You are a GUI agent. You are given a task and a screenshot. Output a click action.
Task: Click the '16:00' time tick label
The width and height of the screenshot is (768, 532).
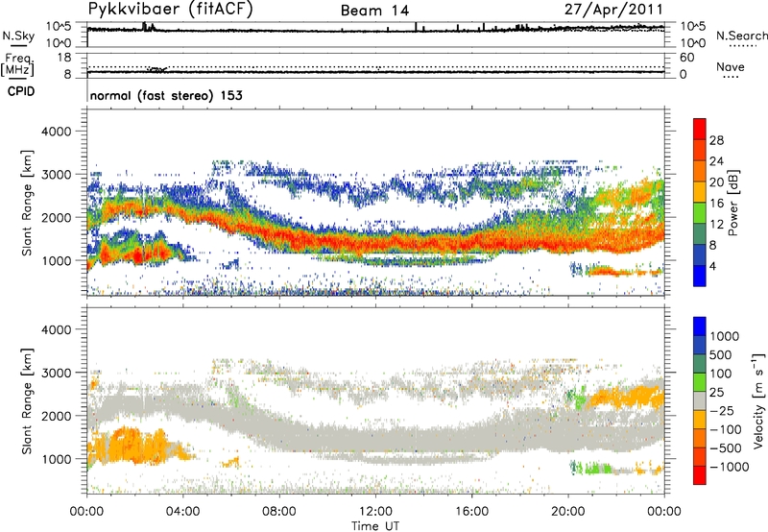471,512
